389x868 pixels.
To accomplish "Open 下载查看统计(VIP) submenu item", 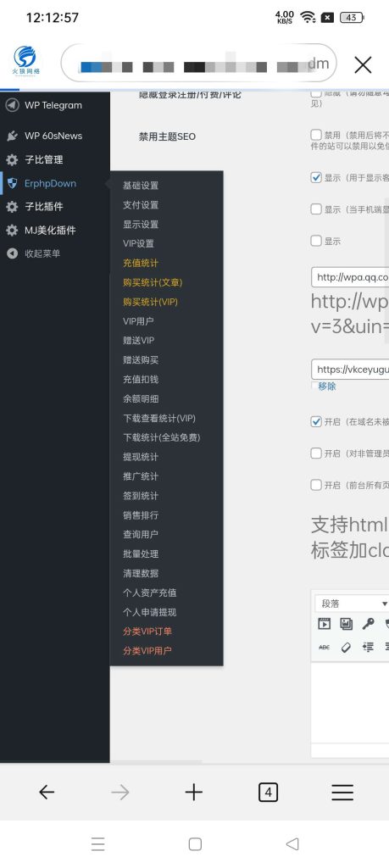I will point(159,418).
